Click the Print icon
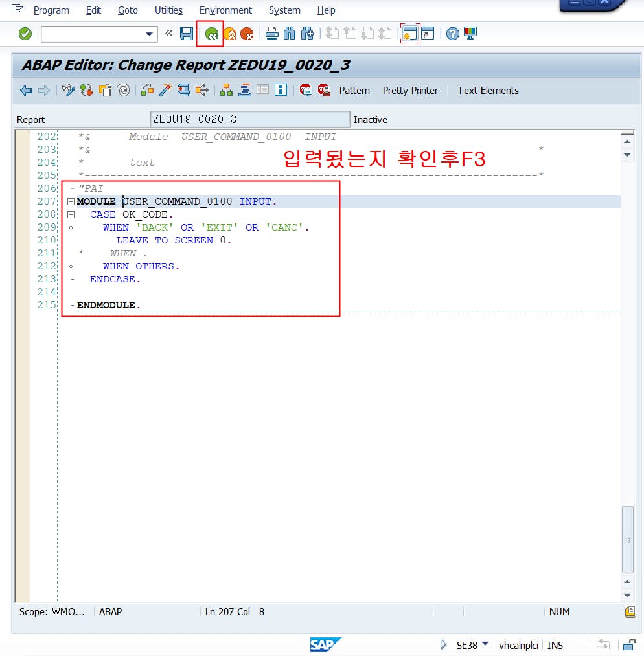This screenshot has width=644, height=656. coord(271,34)
